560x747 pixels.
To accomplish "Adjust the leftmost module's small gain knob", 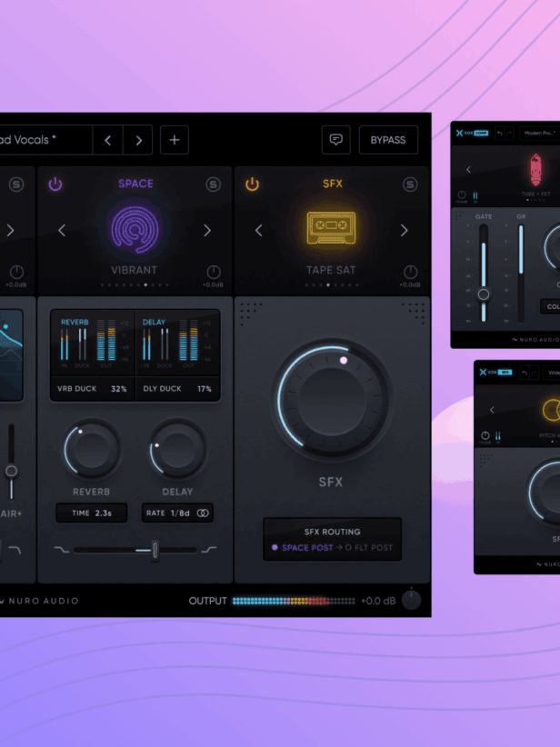I will (16, 272).
